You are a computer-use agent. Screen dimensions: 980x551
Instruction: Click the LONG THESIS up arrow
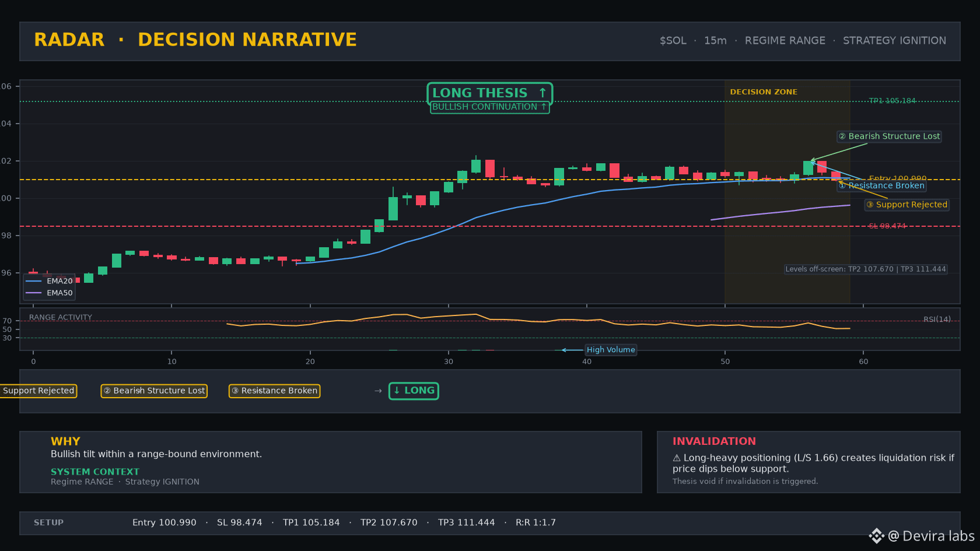(542, 93)
